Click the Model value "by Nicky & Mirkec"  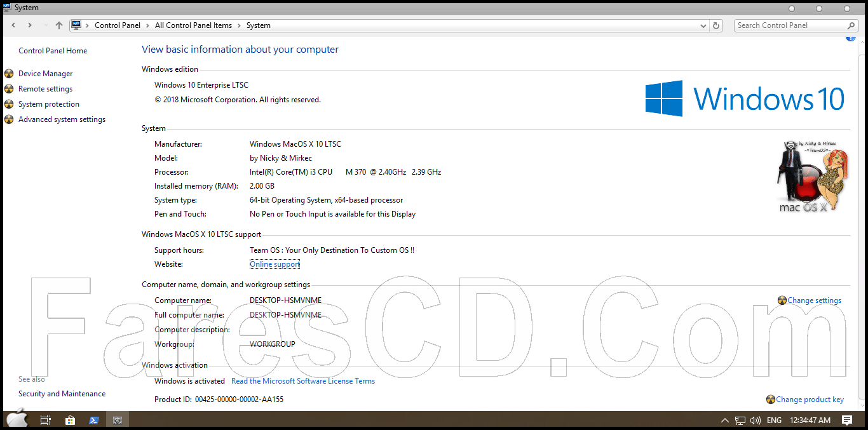click(x=281, y=158)
